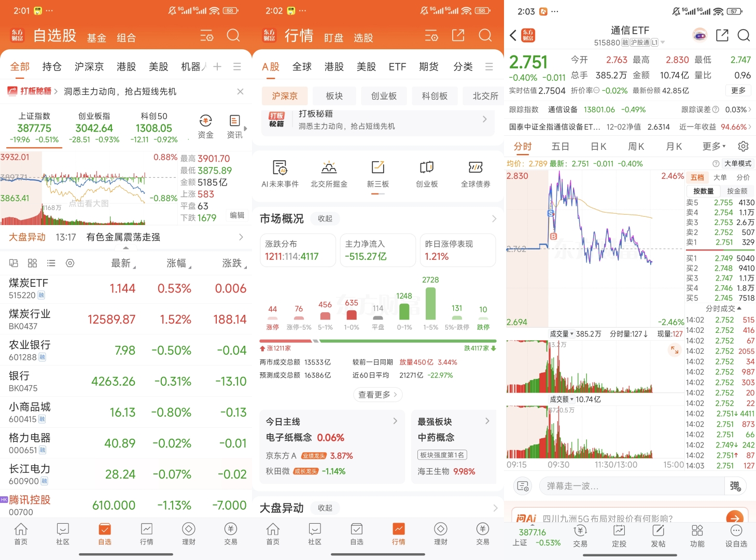Tap the search icon in 行情 screen
The image size is (756, 560).
click(x=485, y=35)
